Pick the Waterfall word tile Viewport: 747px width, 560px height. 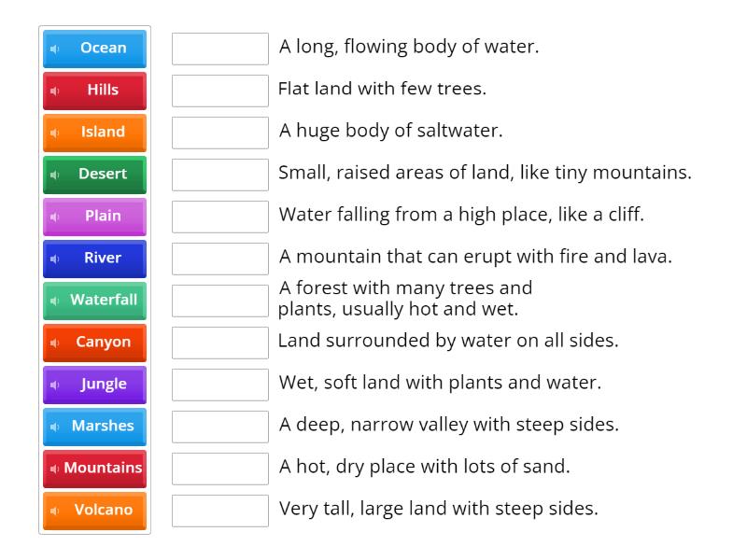(94, 301)
